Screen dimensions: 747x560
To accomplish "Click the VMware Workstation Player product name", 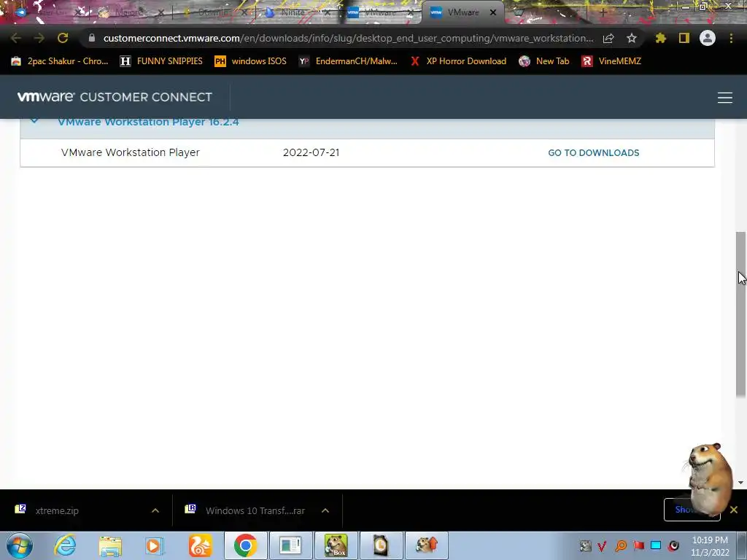I will pos(130,152).
